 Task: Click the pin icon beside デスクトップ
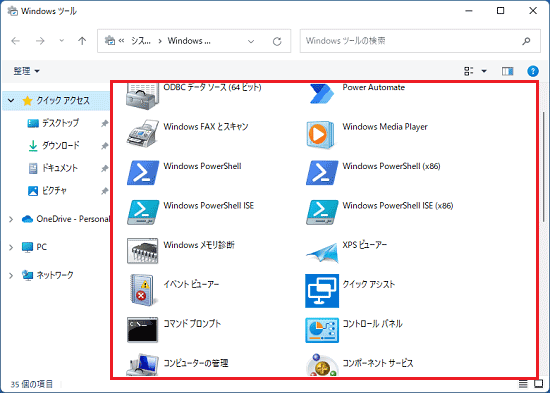coord(105,124)
